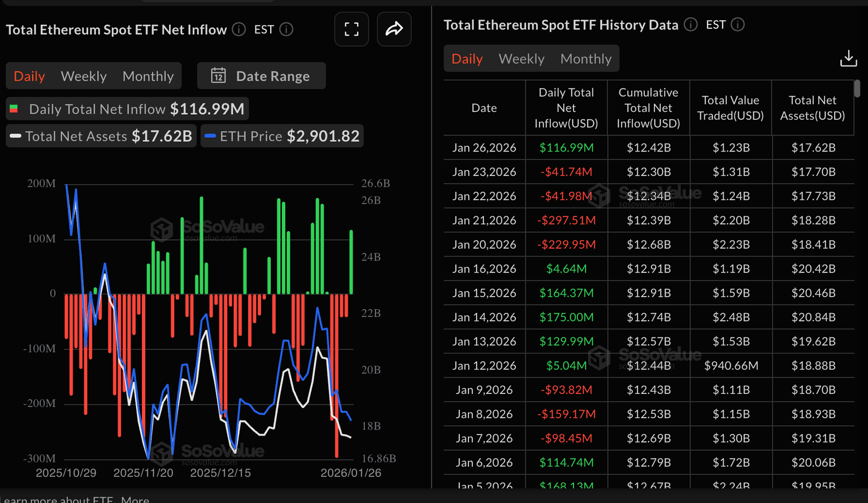This screenshot has width=868, height=503.
Task: Open fullscreen view of the chart
Action: click(x=351, y=29)
